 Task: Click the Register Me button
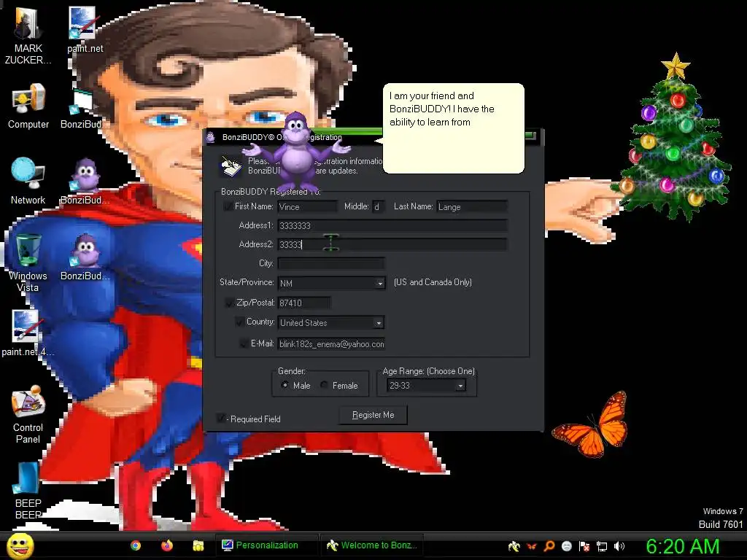point(373,415)
